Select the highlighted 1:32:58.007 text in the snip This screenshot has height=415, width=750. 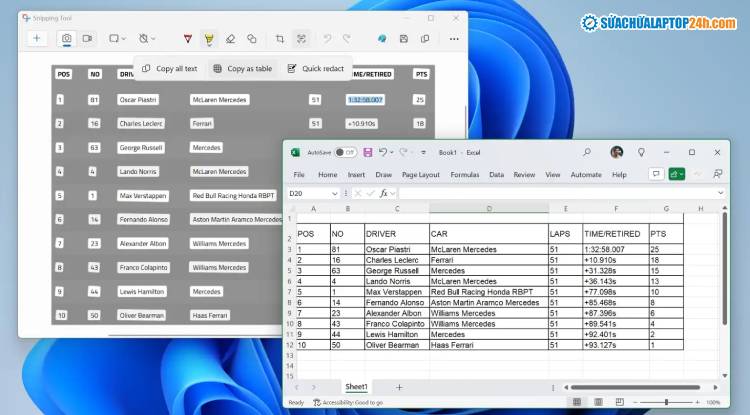tap(365, 99)
